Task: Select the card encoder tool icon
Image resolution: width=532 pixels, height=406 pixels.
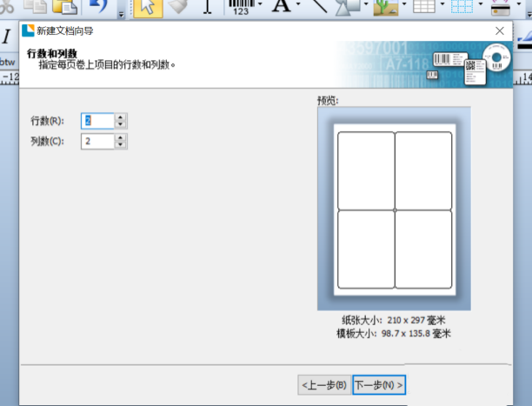Action: coord(501,8)
